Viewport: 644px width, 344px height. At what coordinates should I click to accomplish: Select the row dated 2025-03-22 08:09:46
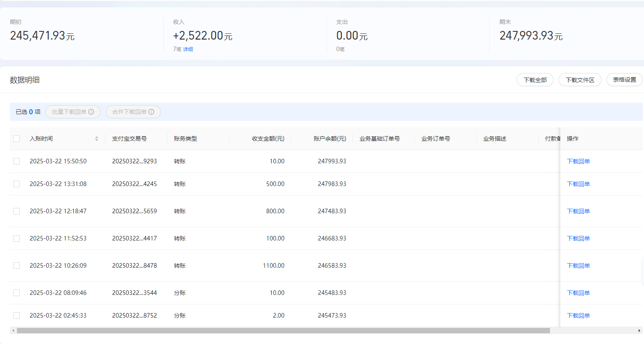16,293
